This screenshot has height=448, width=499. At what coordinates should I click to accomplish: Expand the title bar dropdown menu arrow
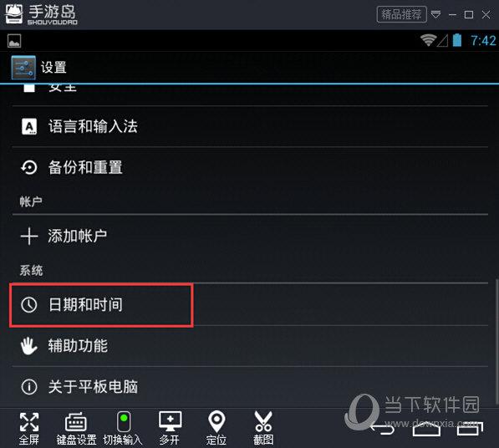pyautogui.click(x=436, y=14)
